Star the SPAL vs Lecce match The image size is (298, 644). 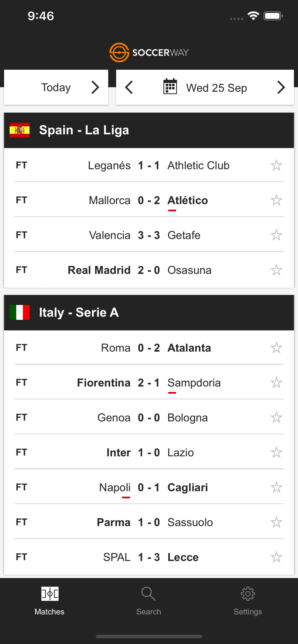276,557
